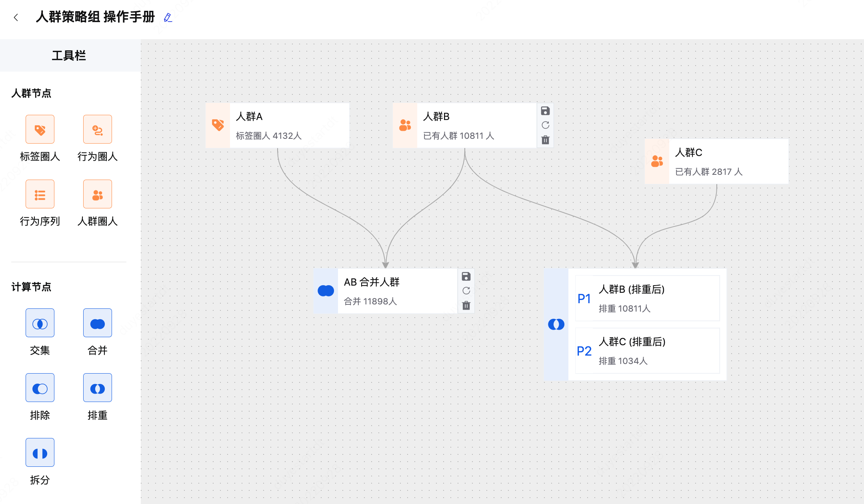This screenshot has height=504, width=864.
Task: Click the merge icon on AB 合并人群
Action: tap(326, 291)
